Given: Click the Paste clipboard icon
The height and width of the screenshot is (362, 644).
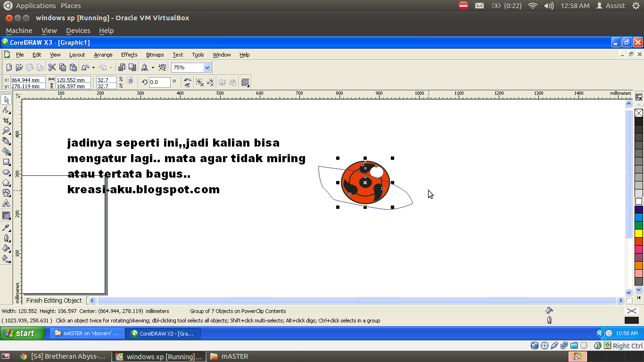Looking at the screenshot, I should coord(73,67).
